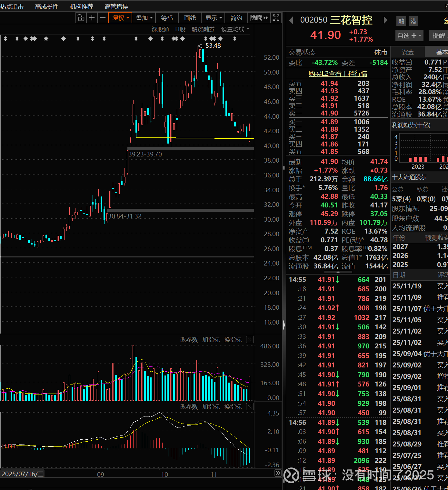This screenshot has height=490, width=448.
Task: Open the 复权 price adjustment dropdown
Action: 121,18
